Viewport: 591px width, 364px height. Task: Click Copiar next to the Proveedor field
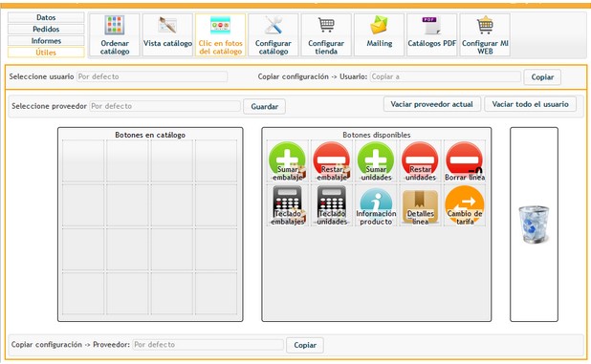[305, 345]
